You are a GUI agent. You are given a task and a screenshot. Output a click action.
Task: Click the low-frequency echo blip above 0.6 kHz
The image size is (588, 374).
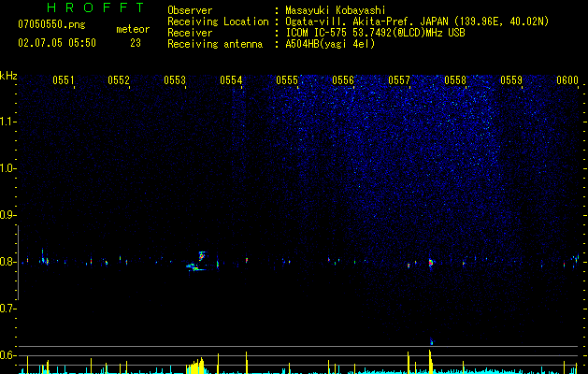pos(431,341)
